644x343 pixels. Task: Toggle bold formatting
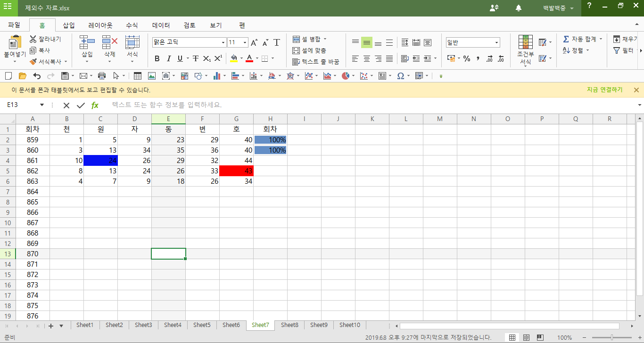[x=157, y=58]
